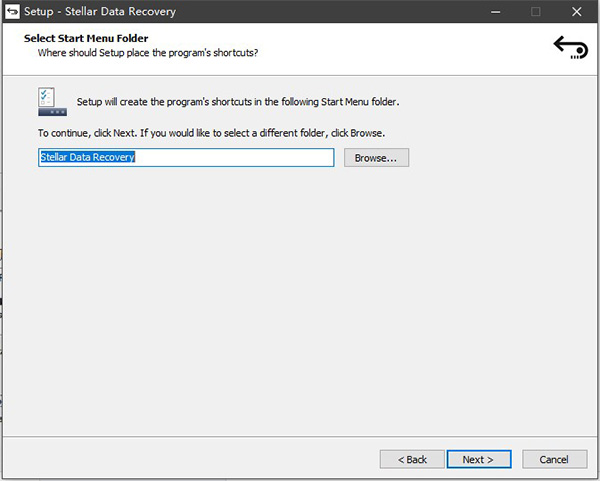Cancel the installation
The width and height of the screenshot is (600, 481).
coord(554,459)
